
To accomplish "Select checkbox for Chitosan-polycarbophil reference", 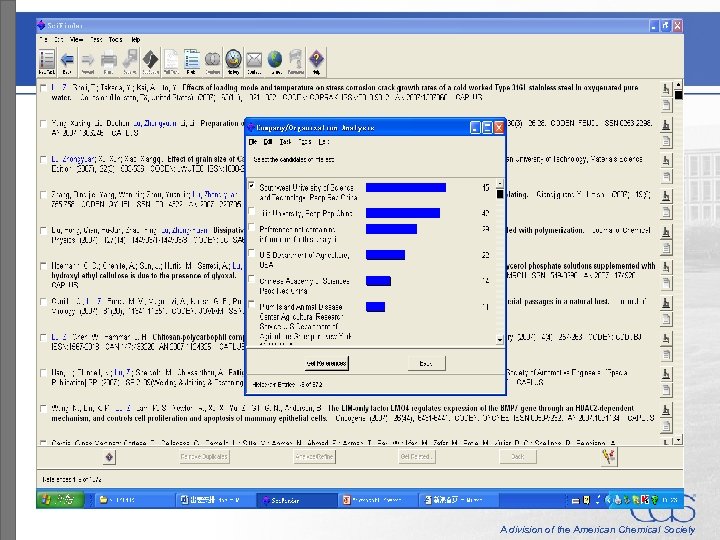I will pos(44,338).
